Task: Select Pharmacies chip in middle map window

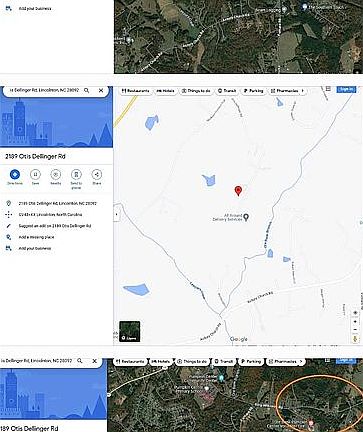Action: coord(284,91)
